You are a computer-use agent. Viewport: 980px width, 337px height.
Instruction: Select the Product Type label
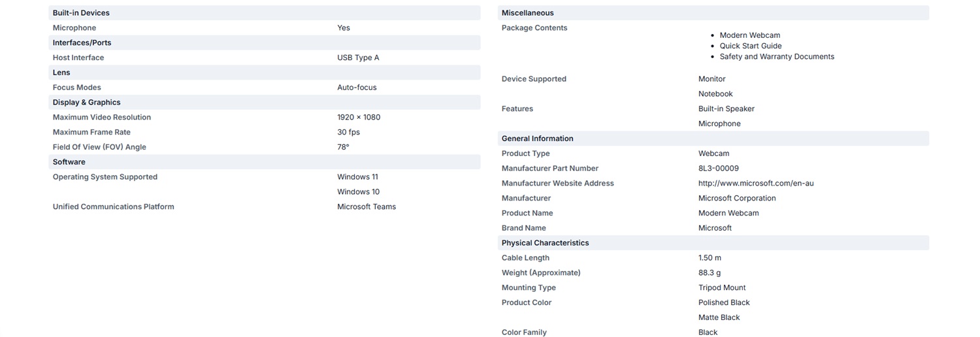pos(526,153)
